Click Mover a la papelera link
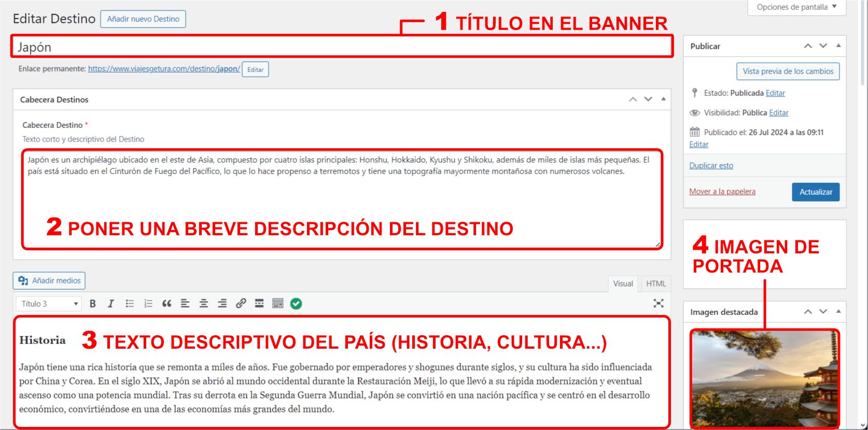This screenshot has height=430, width=868. (x=722, y=192)
